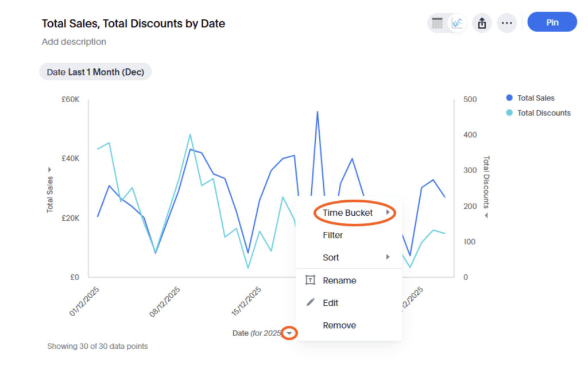This screenshot has width=588, height=370.
Task: Open the three-dots more options menu
Action: [506, 23]
